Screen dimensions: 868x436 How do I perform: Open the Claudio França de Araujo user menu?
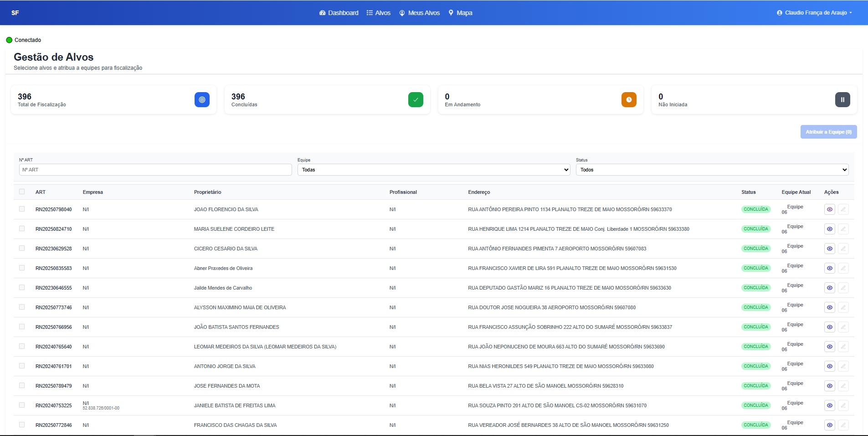click(x=814, y=13)
